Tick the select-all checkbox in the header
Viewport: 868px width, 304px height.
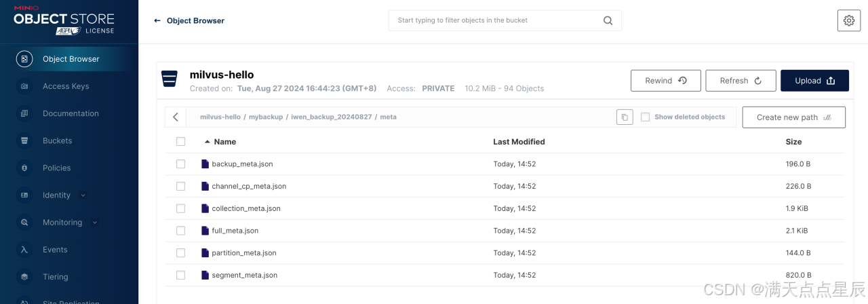pos(180,142)
